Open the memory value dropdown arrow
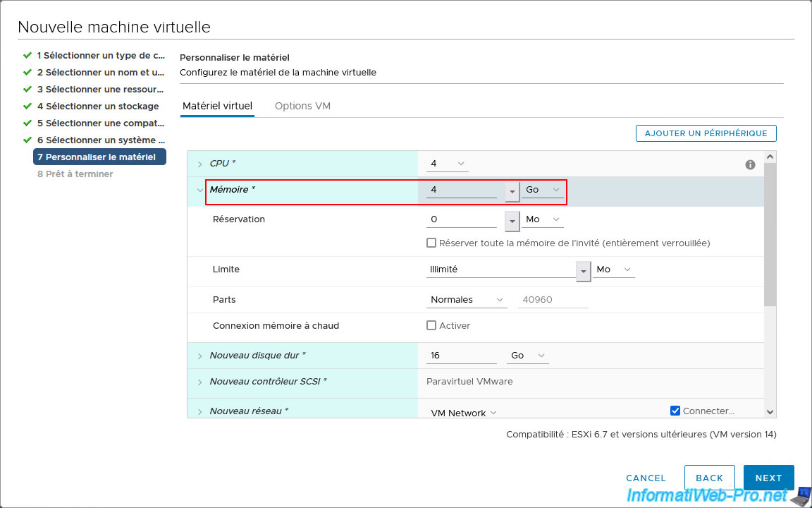This screenshot has width=812, height=508. (512, 191)
